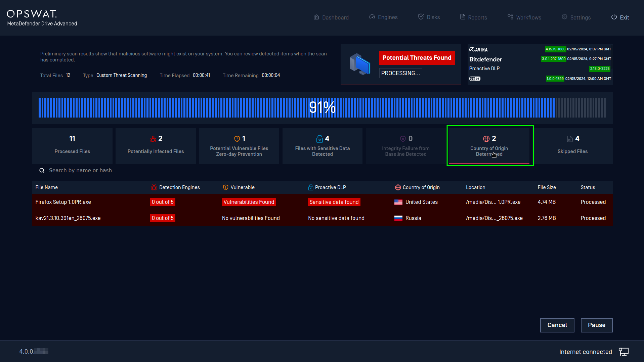Click the Disks checkmark icon
The height and width of the screenshot is (362, 644).
421,17
